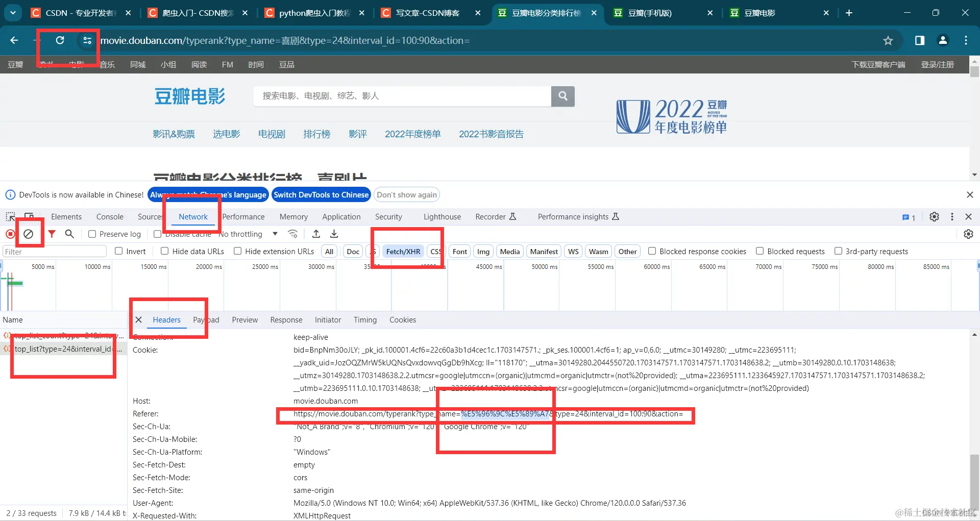The image size is (980, 521).
Task: Enable Preserve log checkbox
Action: pyautogui.click(x=92, y=234)
